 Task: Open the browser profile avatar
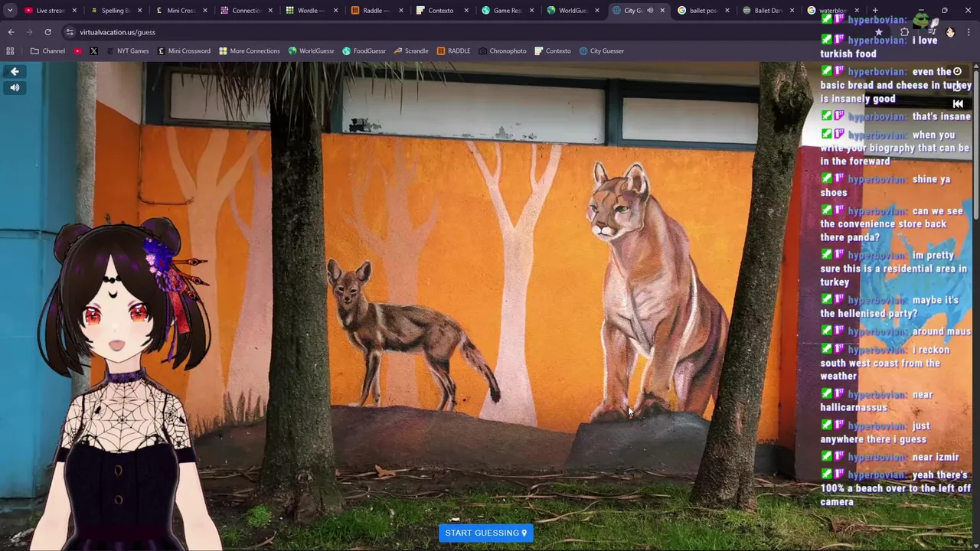(x=950, y=32)
